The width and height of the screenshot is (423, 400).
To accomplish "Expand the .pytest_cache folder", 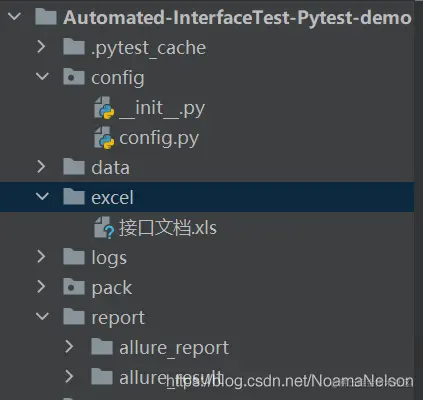I will (41, 47).
